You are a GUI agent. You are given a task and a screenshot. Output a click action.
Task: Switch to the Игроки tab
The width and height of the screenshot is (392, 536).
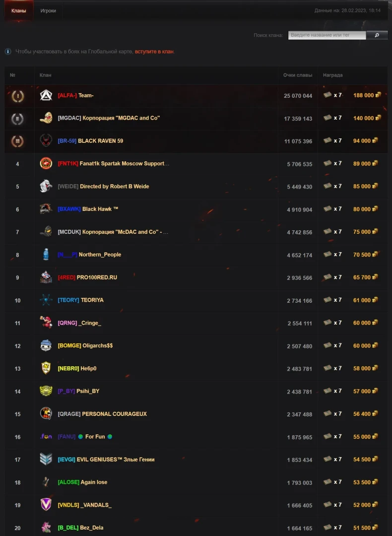48,10
